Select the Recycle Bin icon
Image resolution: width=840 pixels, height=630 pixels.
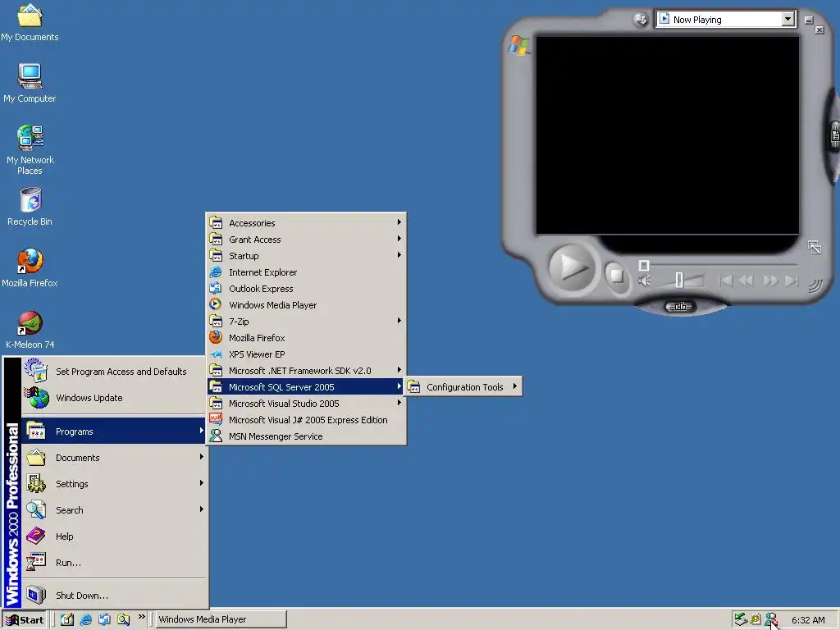point(30,207)
